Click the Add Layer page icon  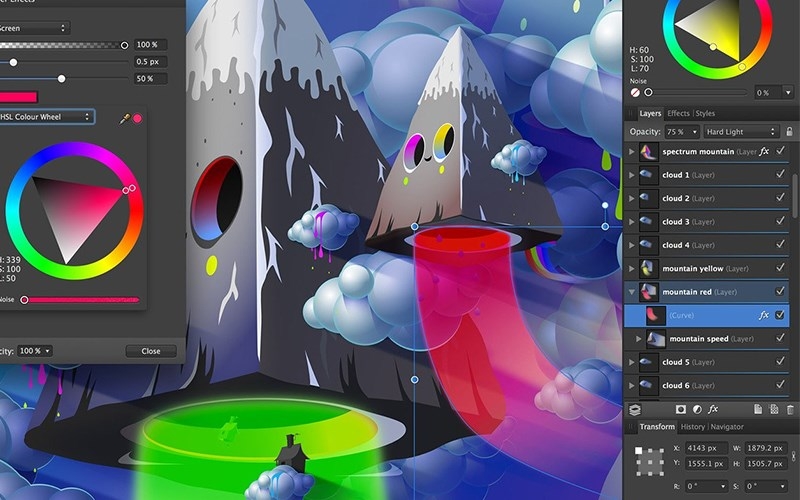click(758, 409)
